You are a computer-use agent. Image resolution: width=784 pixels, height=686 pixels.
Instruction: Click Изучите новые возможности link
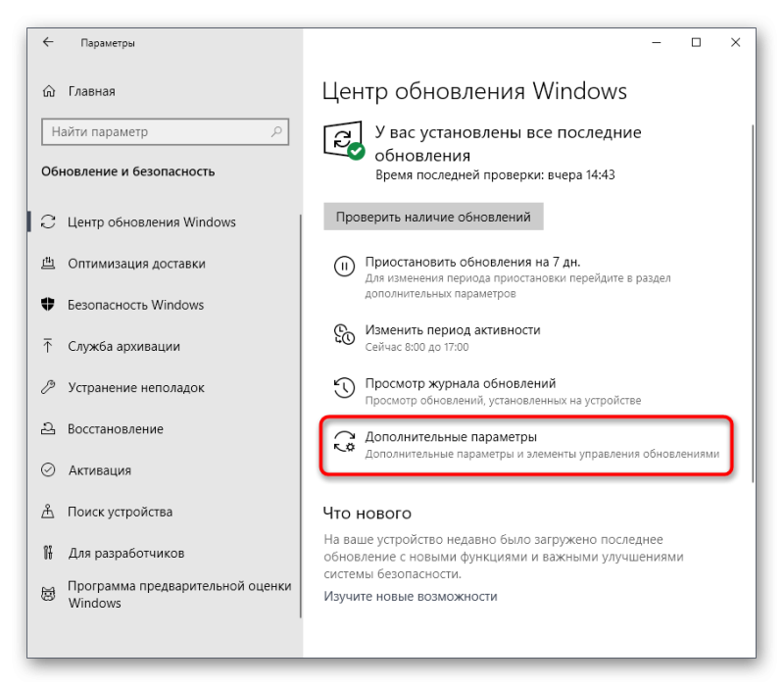(410, 596)
